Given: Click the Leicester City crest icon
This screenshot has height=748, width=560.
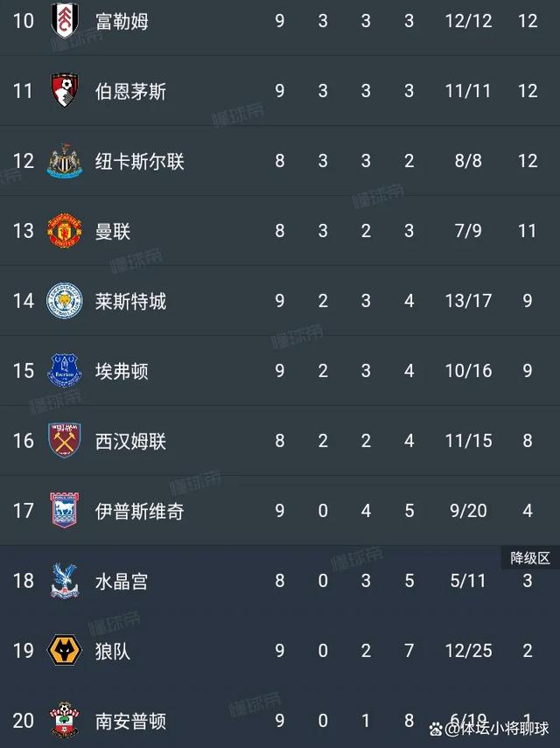Looking at the screenshot, I should (x=65, y=301).
